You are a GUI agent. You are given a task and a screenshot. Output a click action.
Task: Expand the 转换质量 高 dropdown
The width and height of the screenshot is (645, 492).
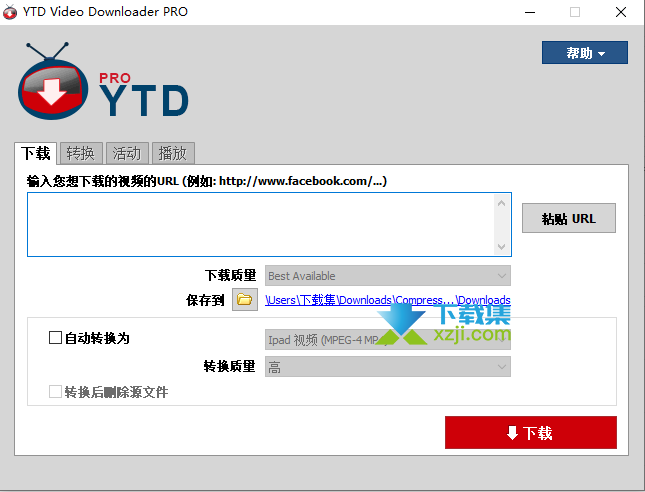388,367
